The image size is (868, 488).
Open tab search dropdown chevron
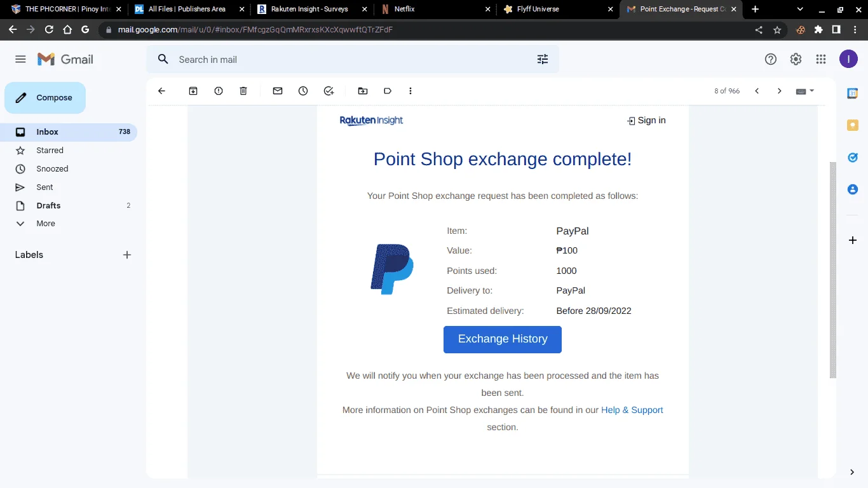click(800, 10)
